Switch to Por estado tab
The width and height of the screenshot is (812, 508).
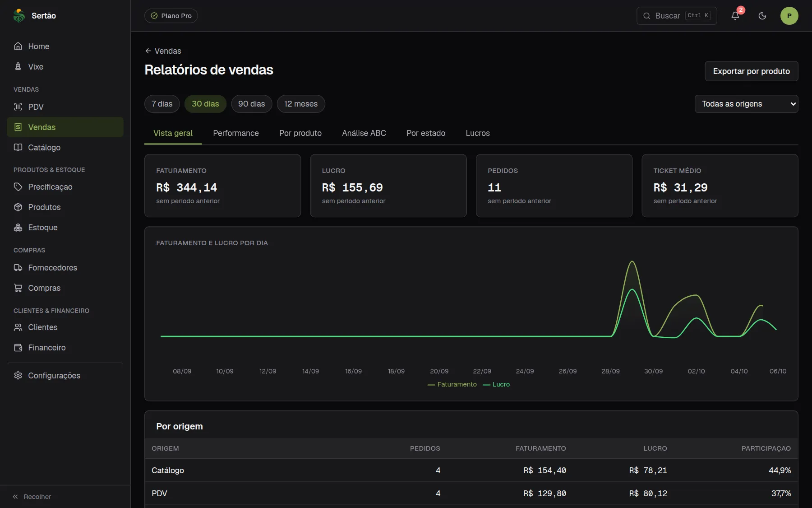426,133
